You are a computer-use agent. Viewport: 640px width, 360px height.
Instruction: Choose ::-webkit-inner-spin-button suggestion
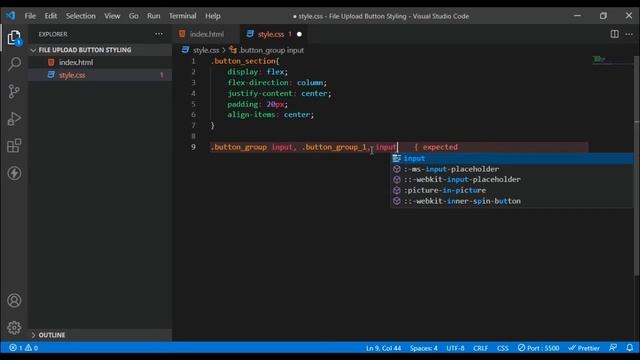point(512,201)
